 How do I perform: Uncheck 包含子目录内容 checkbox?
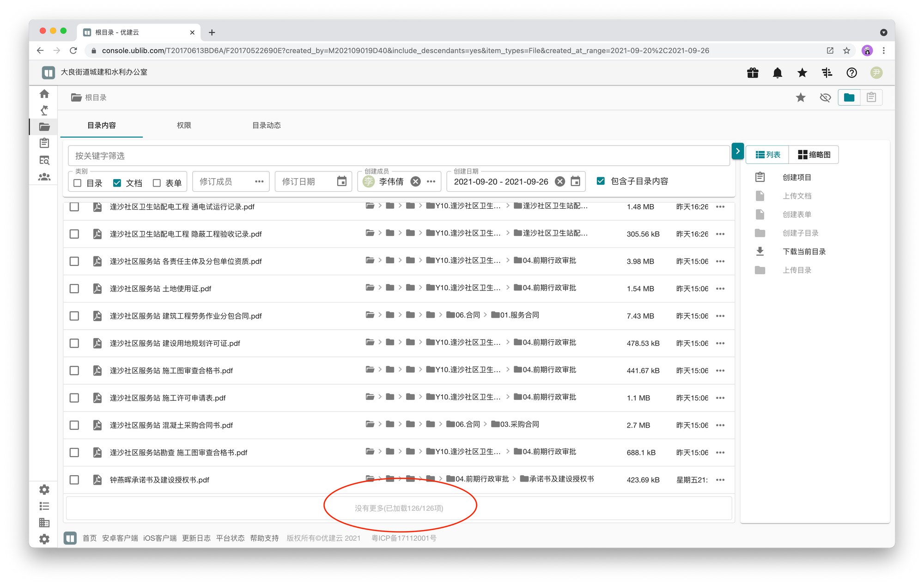coord(601,181)
